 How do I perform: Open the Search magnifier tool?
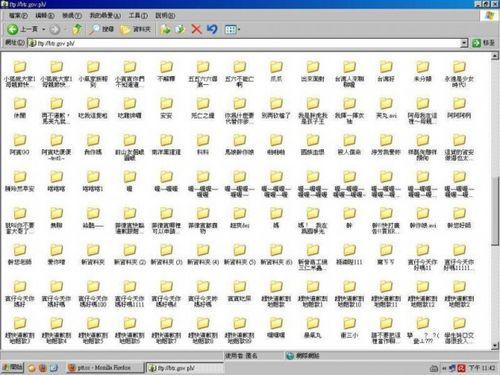coord(102,29)
